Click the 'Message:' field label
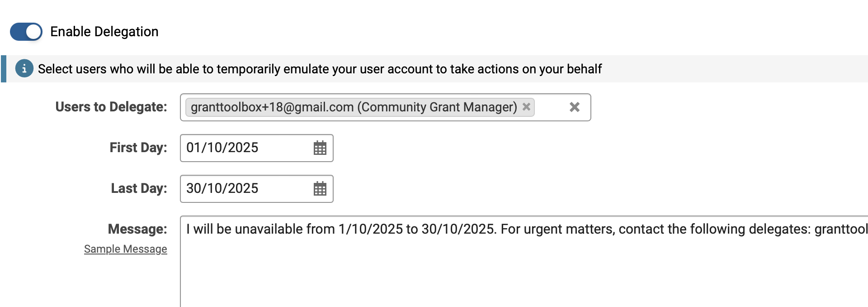This screenshot has height=307, width=868. (x=137, y=229)
